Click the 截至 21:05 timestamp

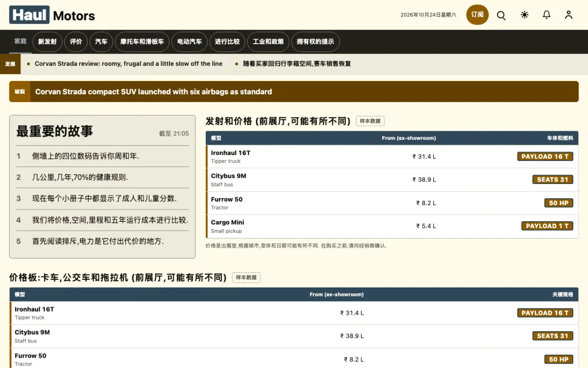click(x=174, y=133)
